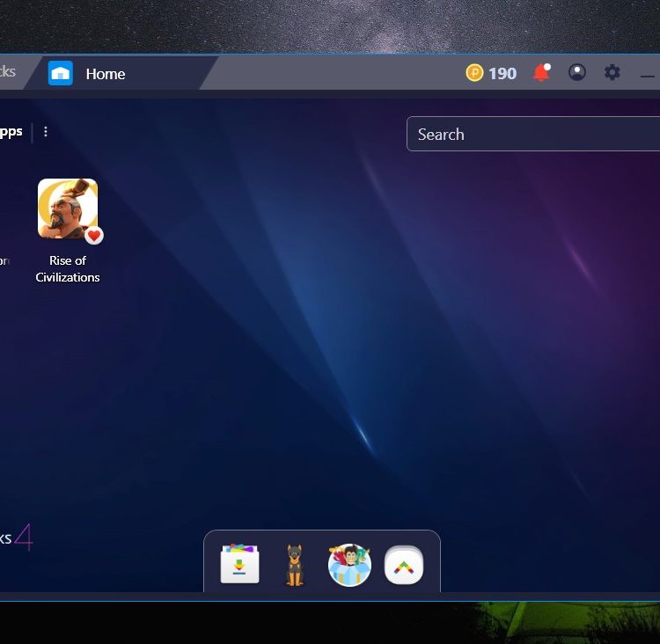Screen dimensions: 660x644
Task: Click the 190 points balance
Action: [x=502, y=73]
